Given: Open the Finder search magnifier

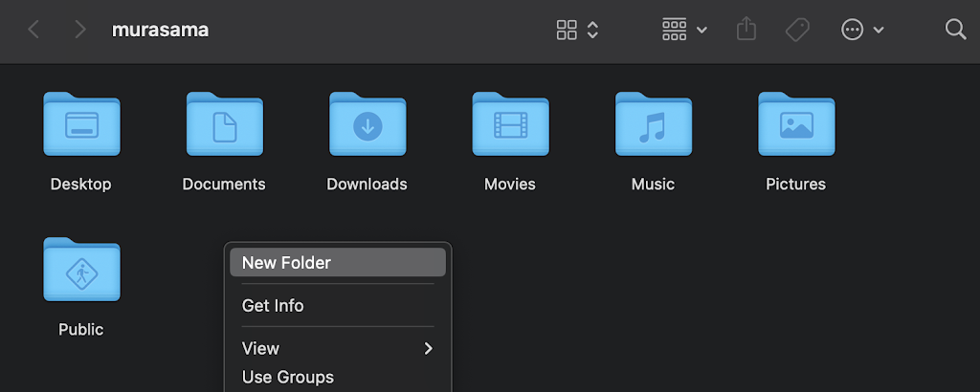Looking at the screenshot, I should tap(955, 30).
